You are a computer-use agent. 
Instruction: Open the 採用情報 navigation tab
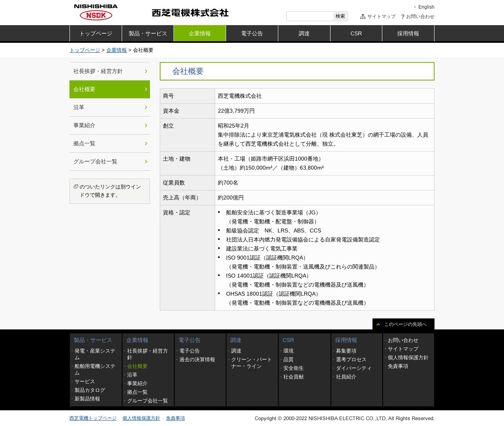click(x=408, y=33)
